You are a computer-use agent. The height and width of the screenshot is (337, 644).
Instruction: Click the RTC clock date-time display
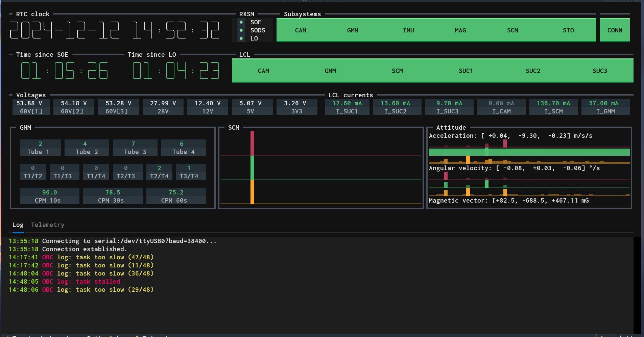click(x=115, y=30)
